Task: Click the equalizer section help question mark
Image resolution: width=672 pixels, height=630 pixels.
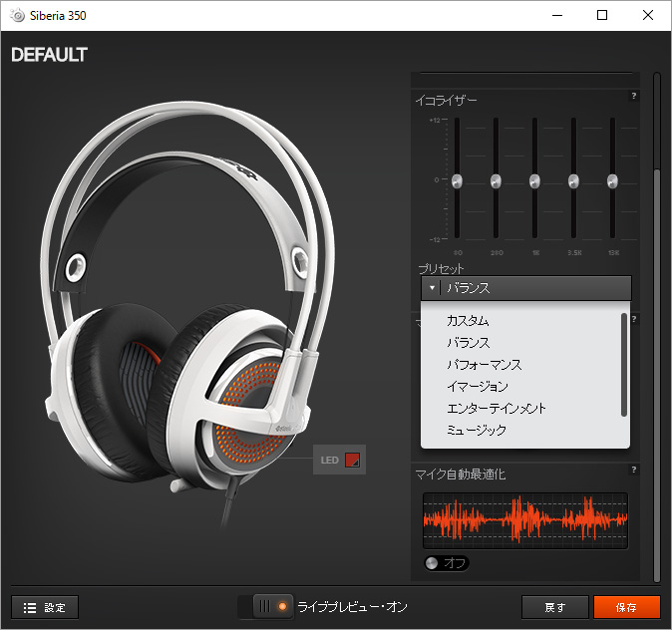Action: tap(633, 96)
